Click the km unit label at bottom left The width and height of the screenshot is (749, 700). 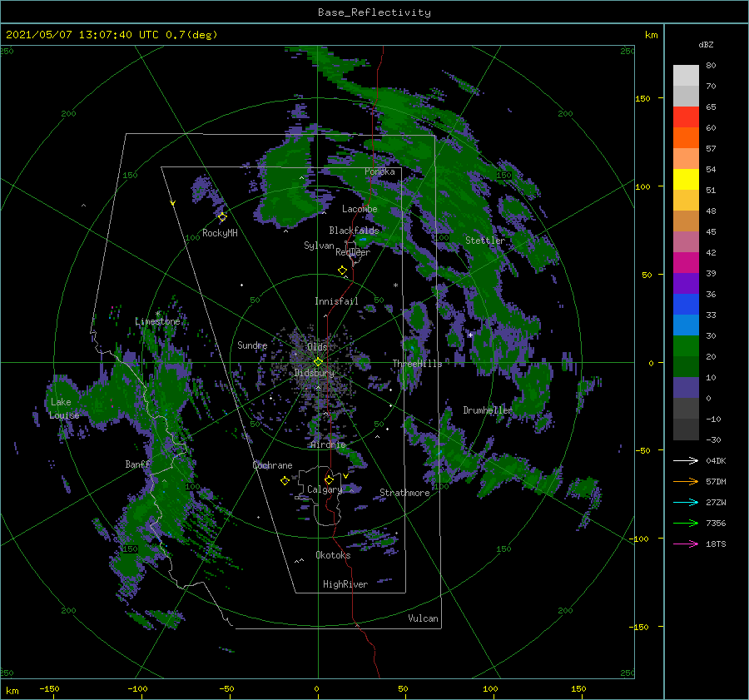click(12, 691)
